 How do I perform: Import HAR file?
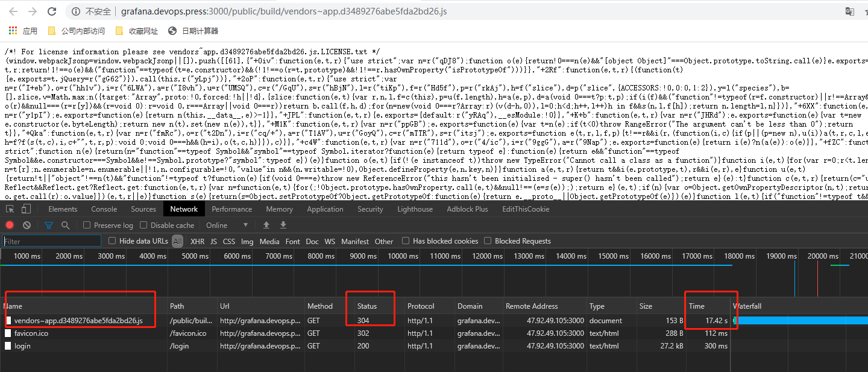[266, 224]
